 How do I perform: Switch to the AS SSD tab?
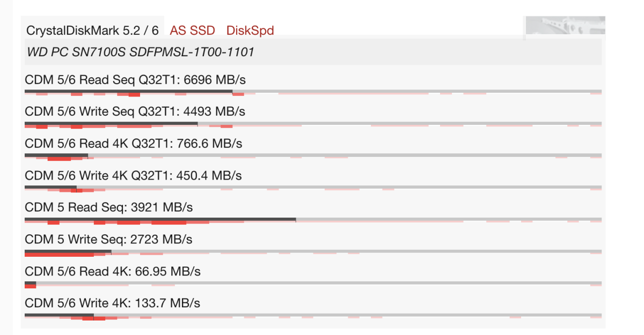(x=192, y=31)
